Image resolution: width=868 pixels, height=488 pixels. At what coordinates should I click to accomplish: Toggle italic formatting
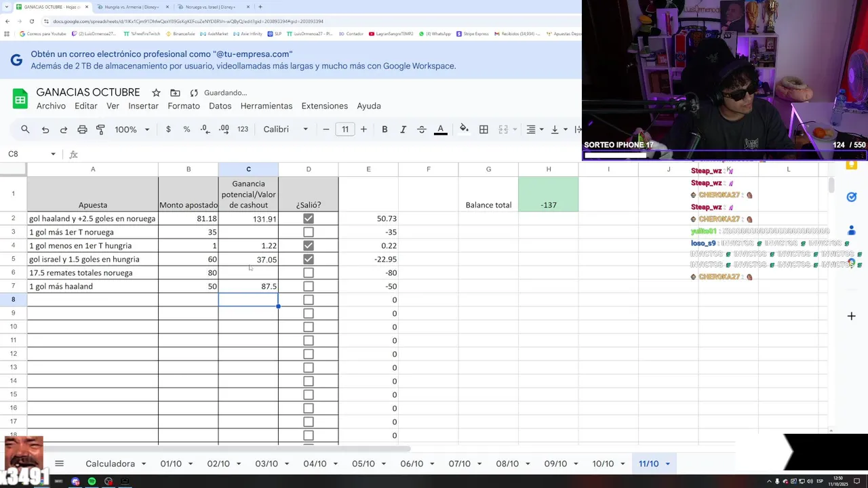pos(403,129)
